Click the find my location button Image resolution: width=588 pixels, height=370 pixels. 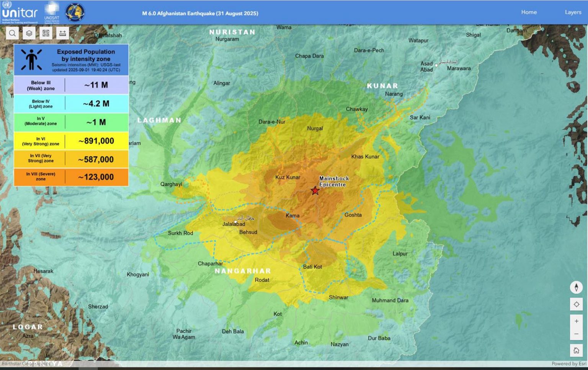click(x=576, y=305)
